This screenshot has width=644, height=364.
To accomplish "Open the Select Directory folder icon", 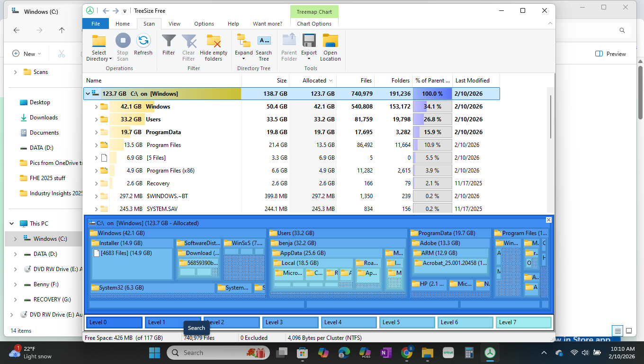I will [x=99, y=41].
